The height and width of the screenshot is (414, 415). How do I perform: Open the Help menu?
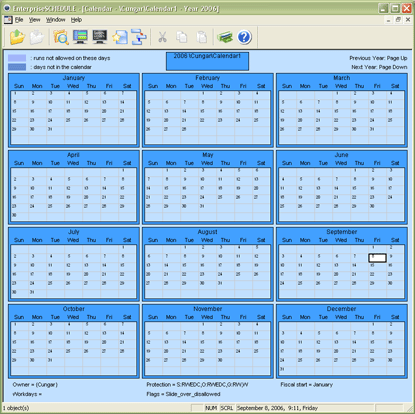tap(76, 20)
